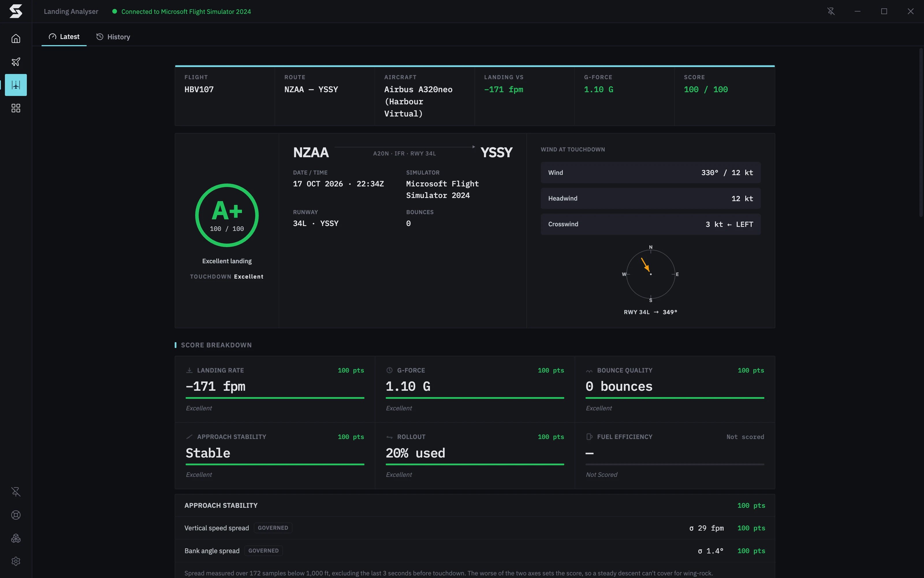Click the Headwind 12 kt row
924x578 pixels.
(651, 199)
